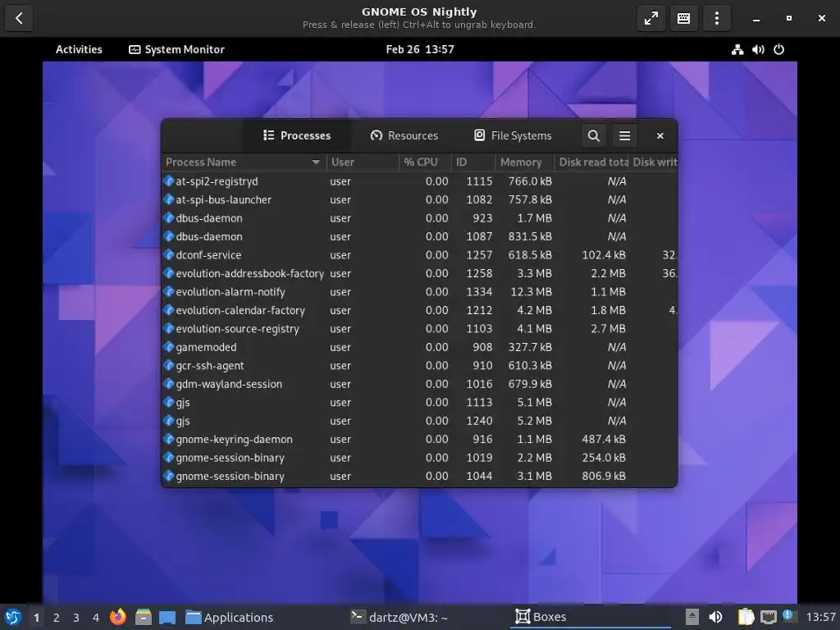Screen dimensions: 840x630
Task: Select gjs process with ID 1240
Action: pyautogui.click(x=419, y=421)
